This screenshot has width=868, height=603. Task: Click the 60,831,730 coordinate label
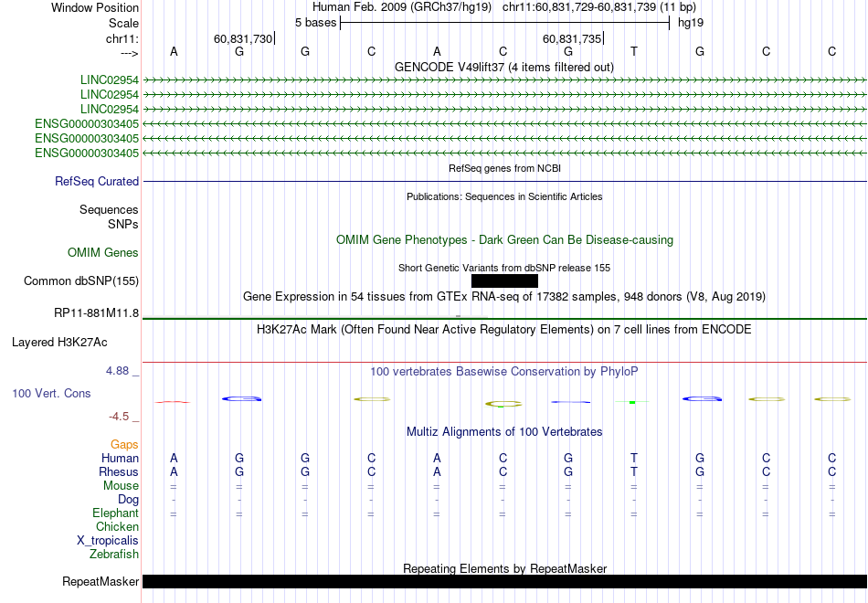click(243, 38)
